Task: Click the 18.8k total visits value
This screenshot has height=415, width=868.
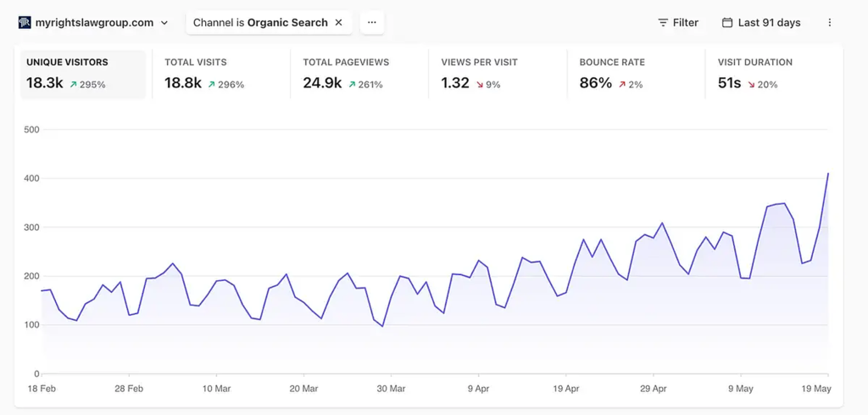Action: click(x=183, y=84)
